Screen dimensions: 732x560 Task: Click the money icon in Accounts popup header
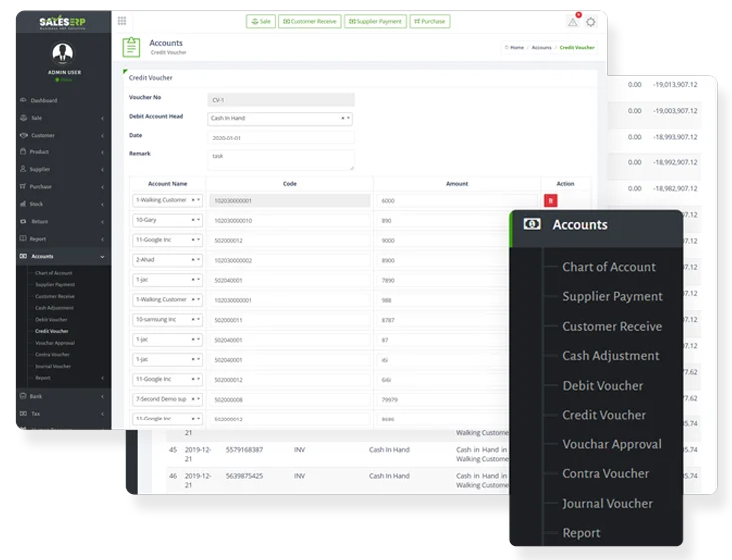pos(532,225)
